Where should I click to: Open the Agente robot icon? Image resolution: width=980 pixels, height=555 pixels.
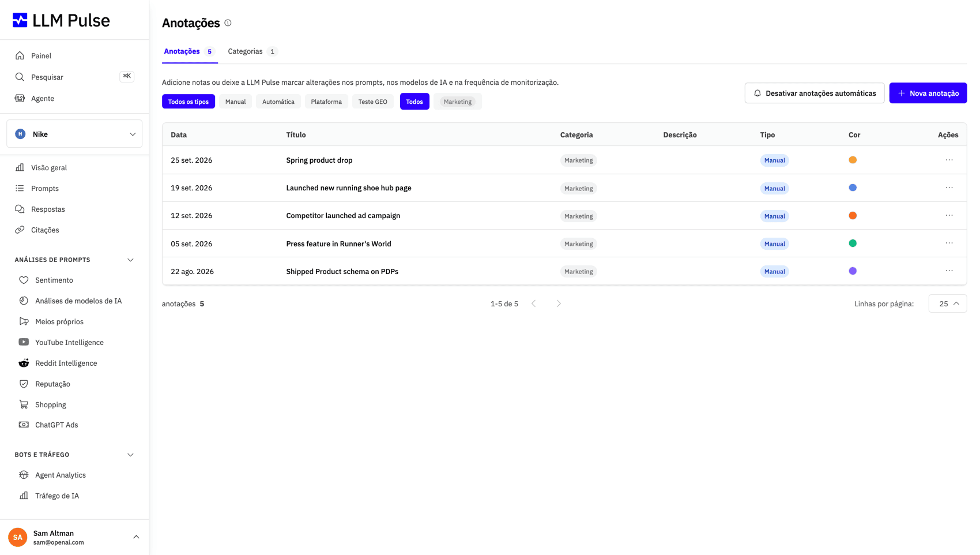point(20,98)
